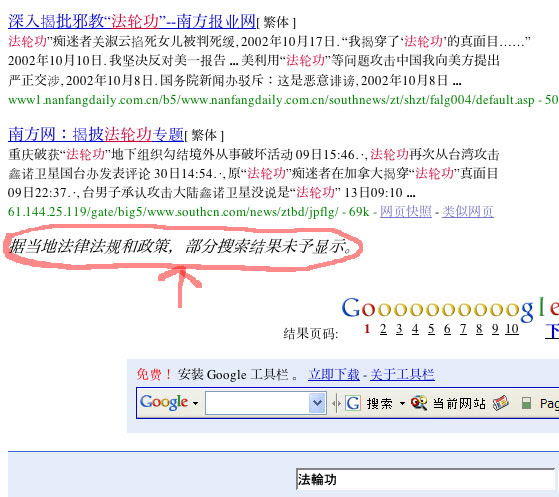559x497 pixels.
Task: Click the news icon in Google toolbar
Action: (x=500, y=403)
